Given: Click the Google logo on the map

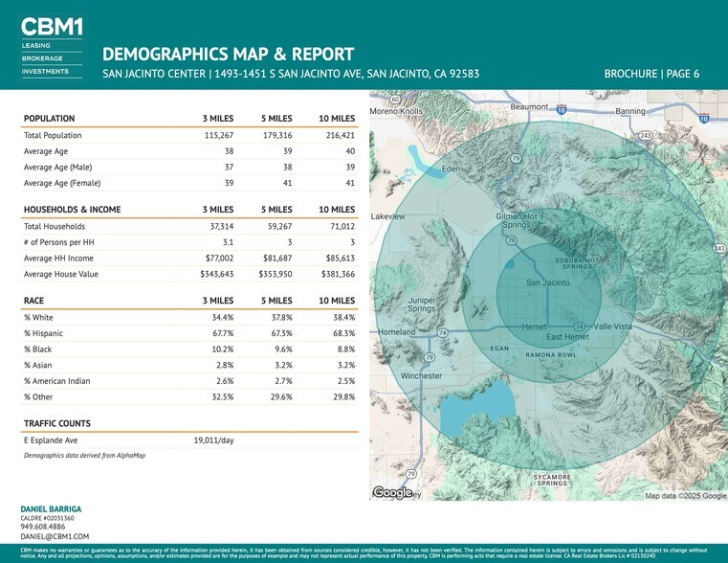Looking at the screenshot, I should pyautogui.click(x=392, y=493).
